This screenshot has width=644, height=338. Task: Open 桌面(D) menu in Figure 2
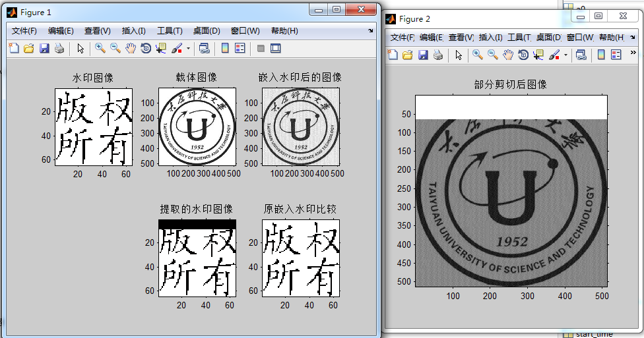click(x=549, y=38)
